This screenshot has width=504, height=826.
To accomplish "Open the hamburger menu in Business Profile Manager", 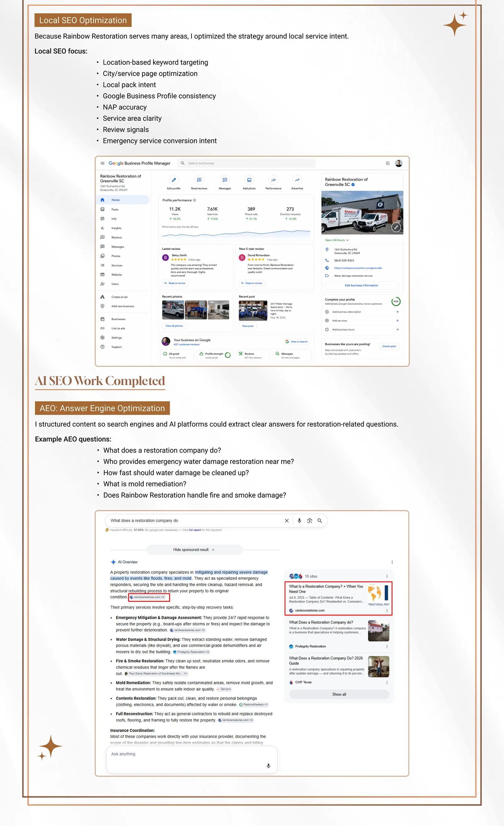I will [x=103, y=163].
